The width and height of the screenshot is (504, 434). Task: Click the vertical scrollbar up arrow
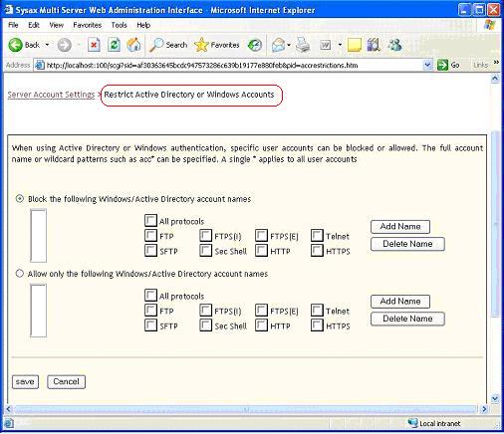pos(495,79)
